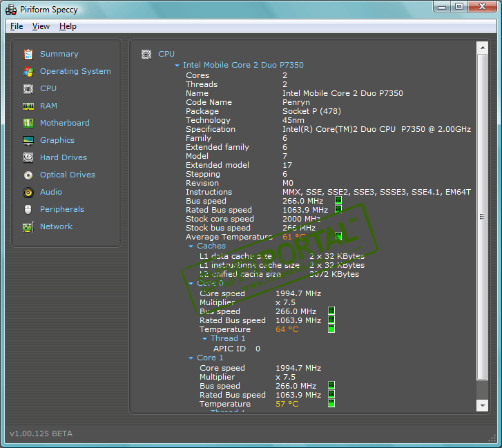
Task: Click the Graphics monitor icon
Action: tap(28, 141)
